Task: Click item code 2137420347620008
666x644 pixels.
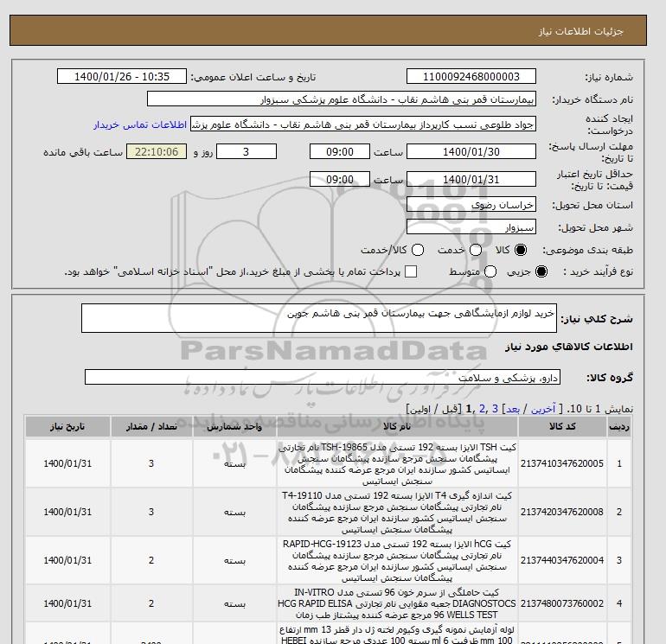Action: click(x=562, y=512)
